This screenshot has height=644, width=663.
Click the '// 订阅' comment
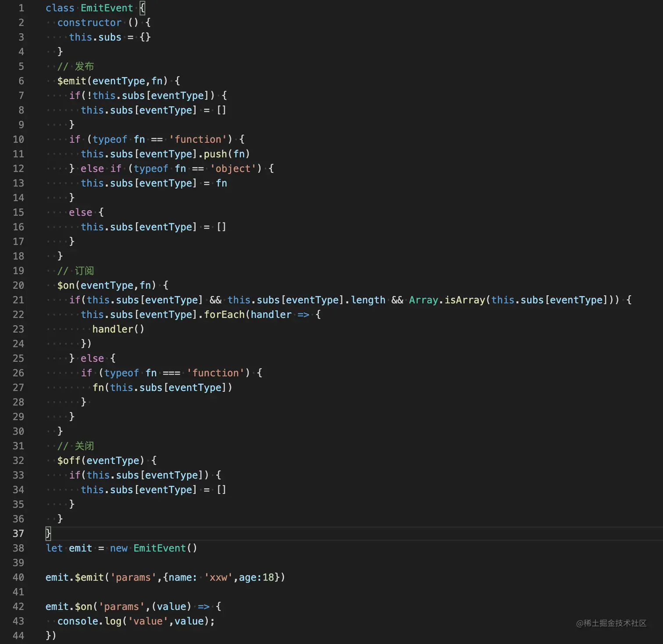[75, 270]
